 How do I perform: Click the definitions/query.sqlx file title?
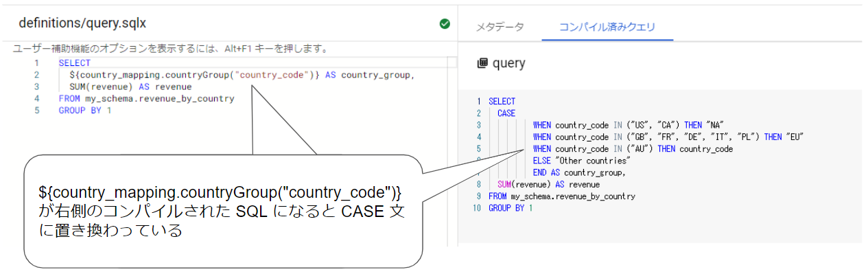point(82,23)
